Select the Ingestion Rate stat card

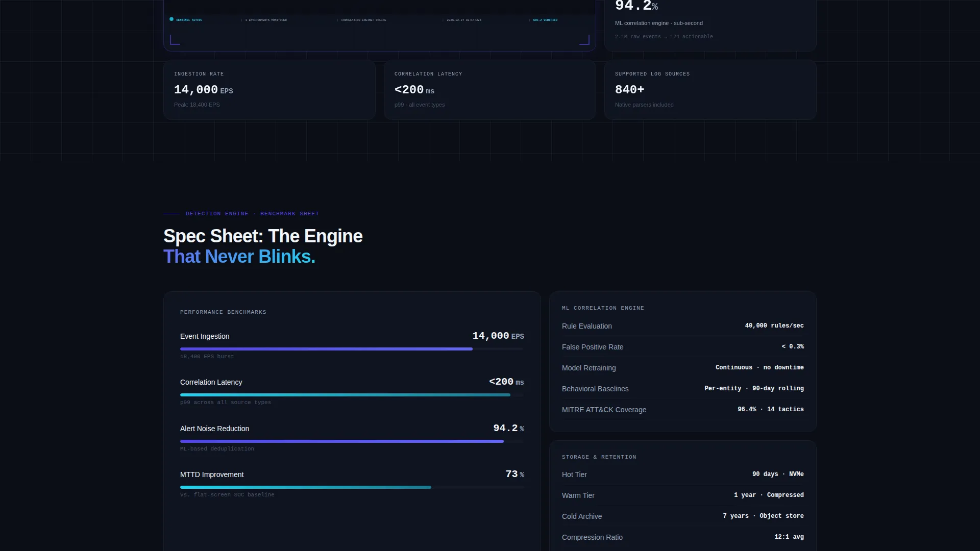tap(269, 90)
